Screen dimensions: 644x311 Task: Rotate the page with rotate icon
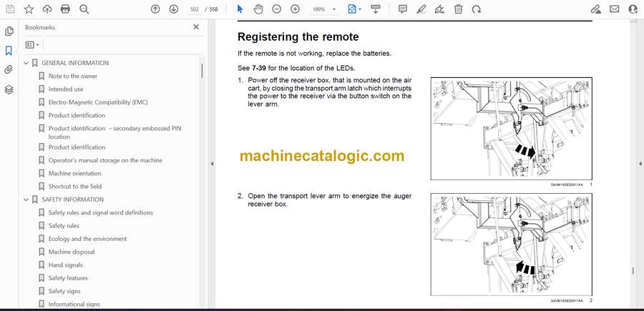(477, 9)
